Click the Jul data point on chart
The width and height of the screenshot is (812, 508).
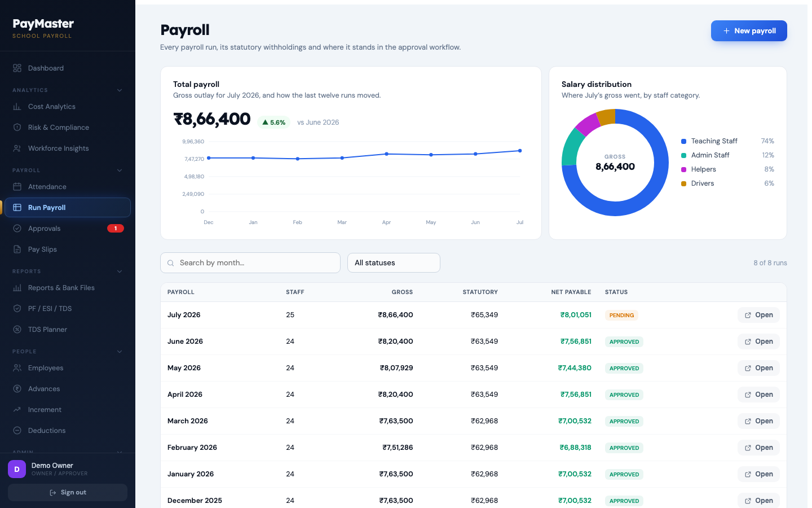pos(520,151)
